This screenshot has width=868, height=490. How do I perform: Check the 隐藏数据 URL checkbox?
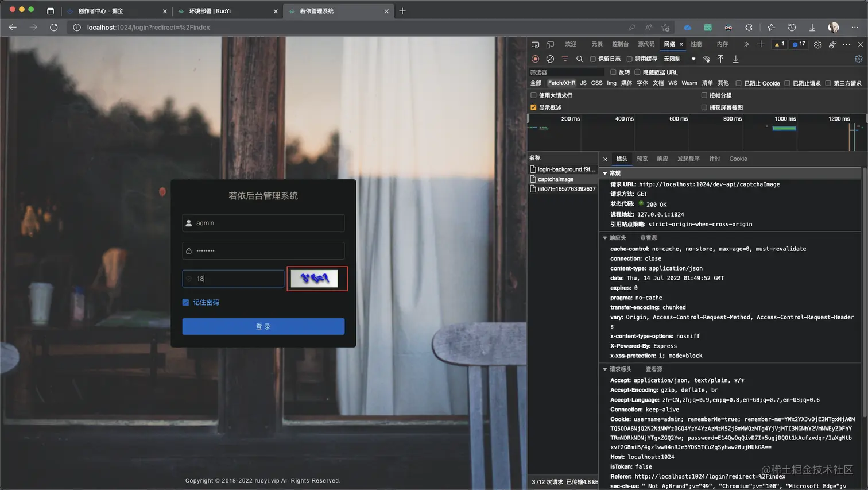pyautogui.click(x=637, y=72)
